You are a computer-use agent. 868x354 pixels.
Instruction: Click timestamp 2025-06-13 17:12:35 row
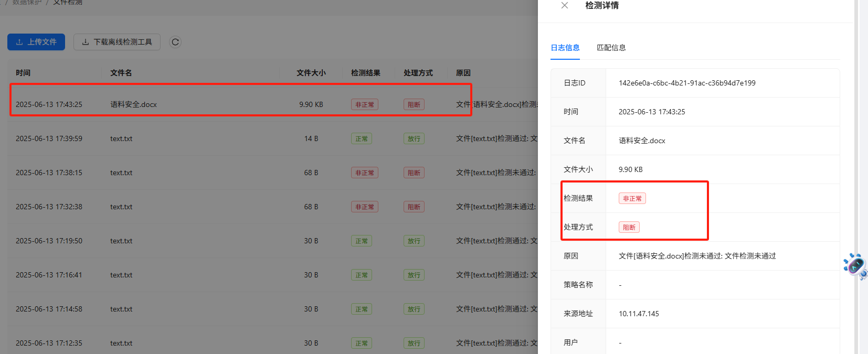[x=49, y=343]
